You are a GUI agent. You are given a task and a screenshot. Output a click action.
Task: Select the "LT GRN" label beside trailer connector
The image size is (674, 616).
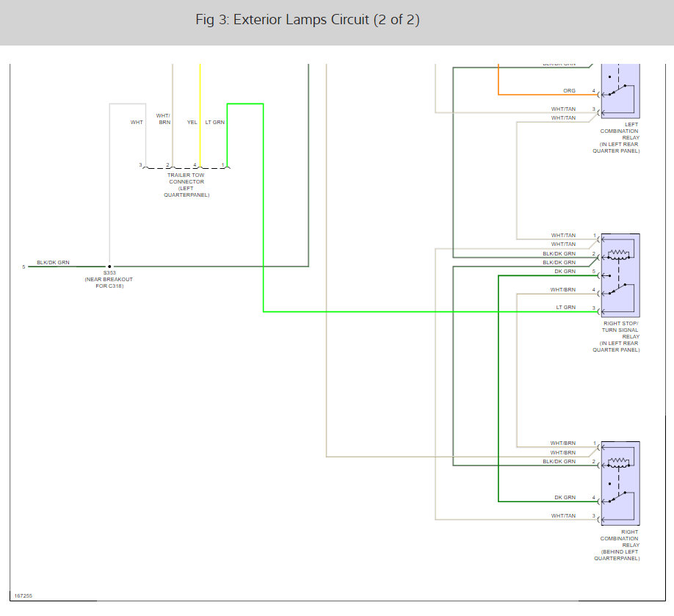pos(215,123)
